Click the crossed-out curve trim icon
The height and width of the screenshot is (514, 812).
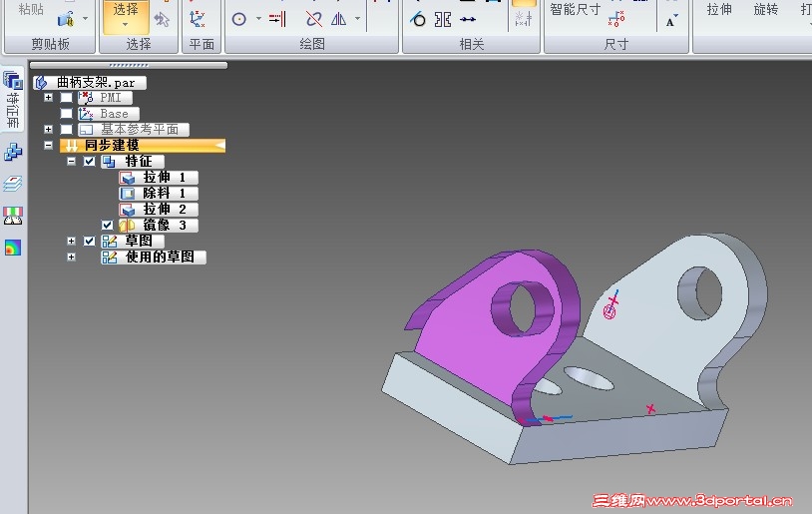click(x=314, y=19)
